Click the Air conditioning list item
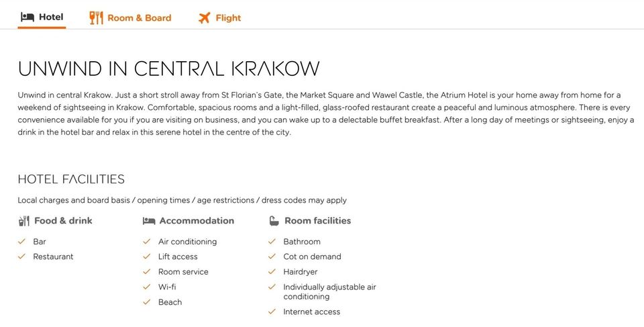 coord(187,242)
